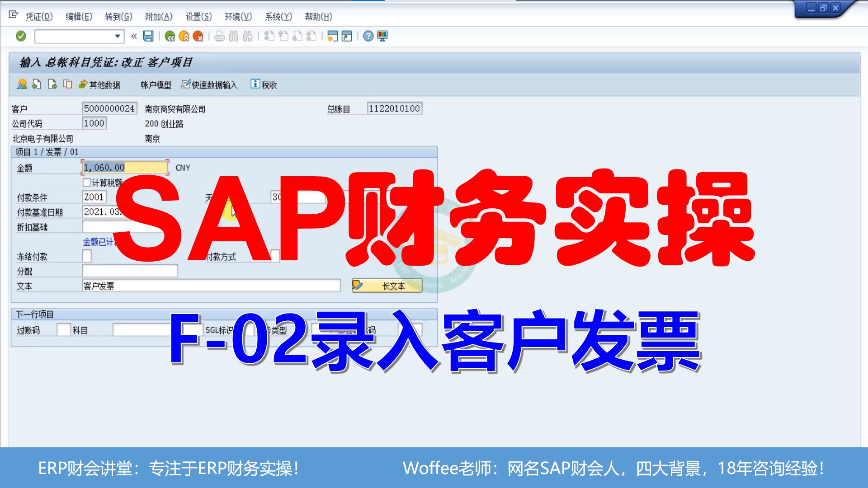Click the Find Next binoculars icon

pos(248,36)
